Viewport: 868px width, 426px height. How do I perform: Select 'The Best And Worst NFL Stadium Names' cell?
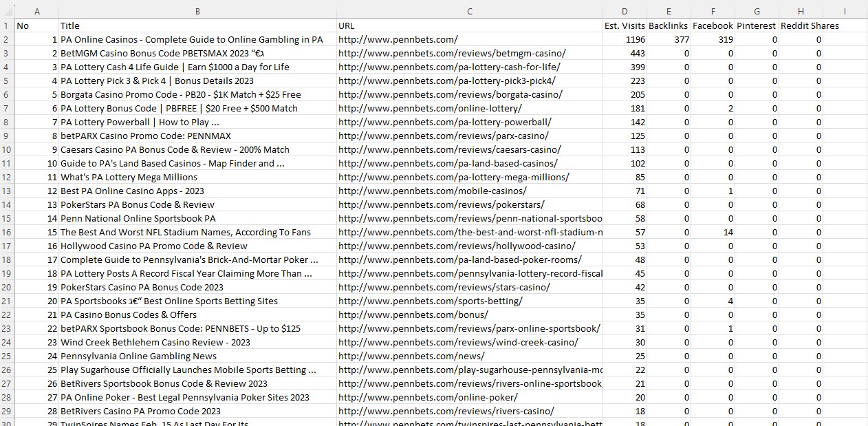(197, 232)
